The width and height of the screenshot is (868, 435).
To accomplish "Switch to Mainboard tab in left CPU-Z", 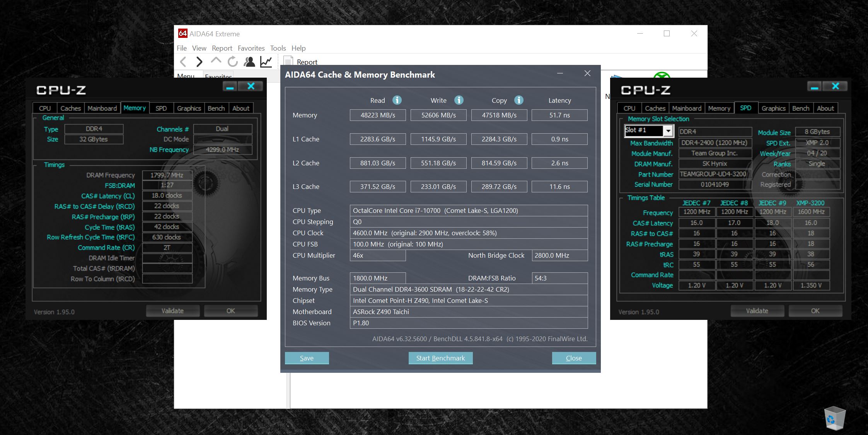I will [102, 108].
